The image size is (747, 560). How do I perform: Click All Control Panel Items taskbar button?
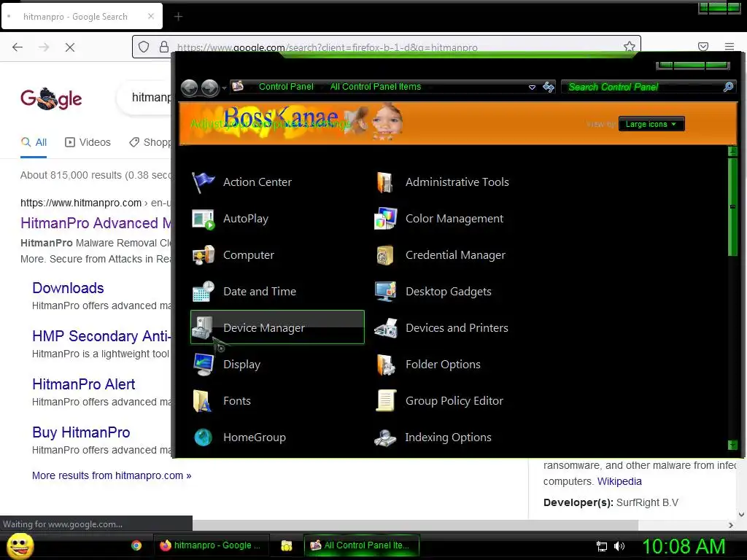coord(362,545)
